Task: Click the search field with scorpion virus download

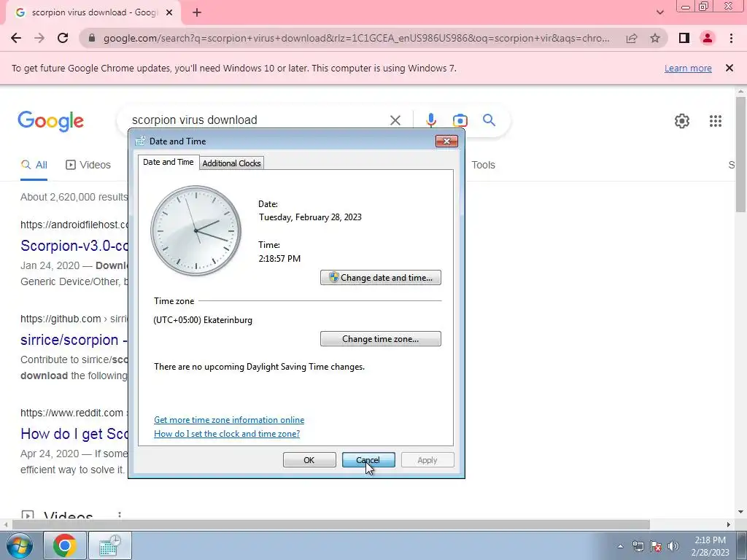Action: (258, 120)
